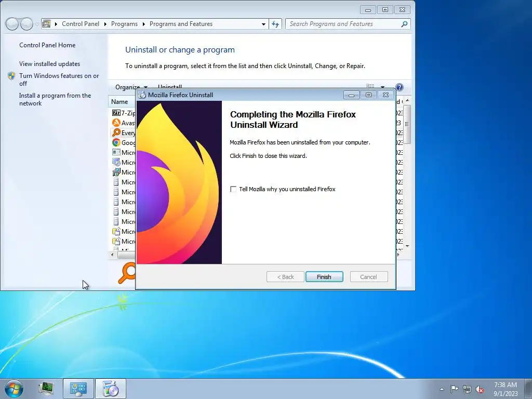Click the list scroll-up arrow
The width and height of the screenshot is (532, 399).
(407, 101)
